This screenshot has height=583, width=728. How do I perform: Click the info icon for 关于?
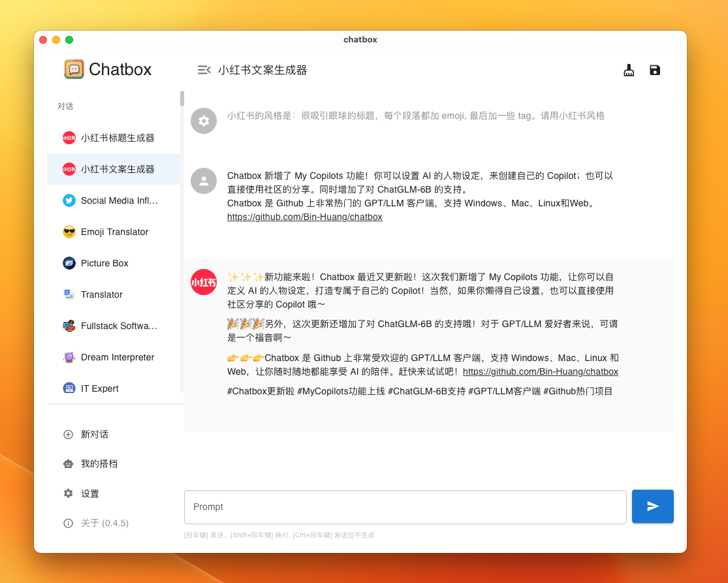(x=69, y=523)
